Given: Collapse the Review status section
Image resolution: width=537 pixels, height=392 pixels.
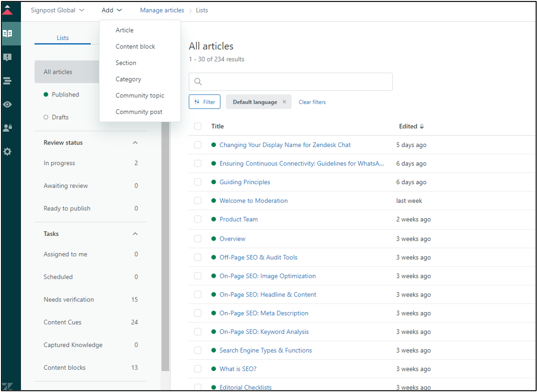Looking at the screenshot, I should pyautogui.click(x=135, y=143).
